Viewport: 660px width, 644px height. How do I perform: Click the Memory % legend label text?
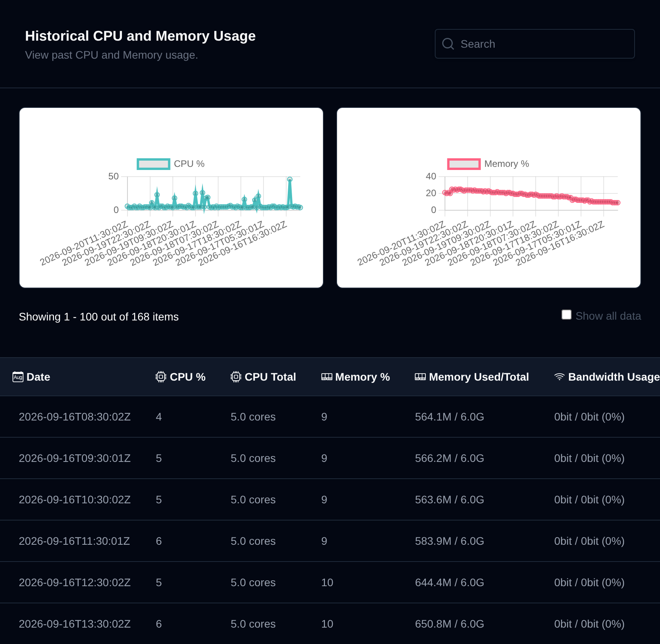(x=507, y=164)
